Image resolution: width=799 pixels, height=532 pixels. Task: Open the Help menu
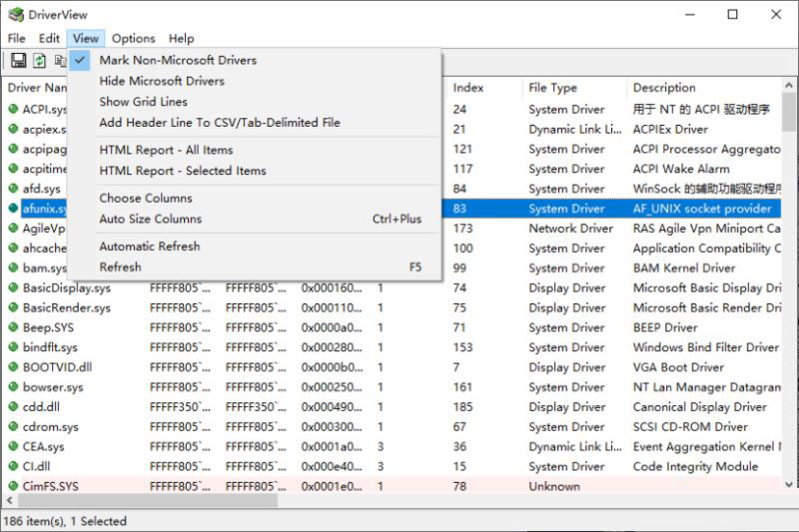click(x=181, y=38)
